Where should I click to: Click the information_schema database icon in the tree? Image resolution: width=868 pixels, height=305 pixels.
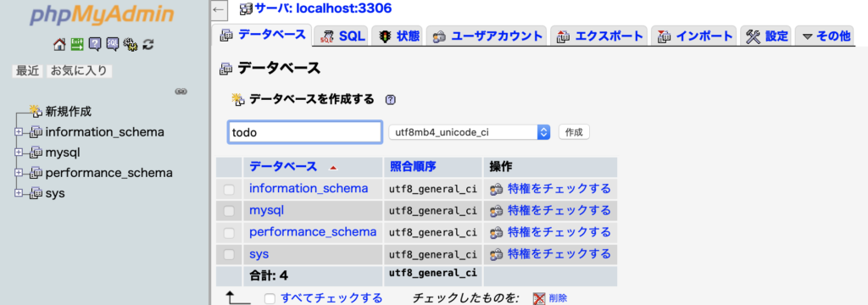(36, 132)
